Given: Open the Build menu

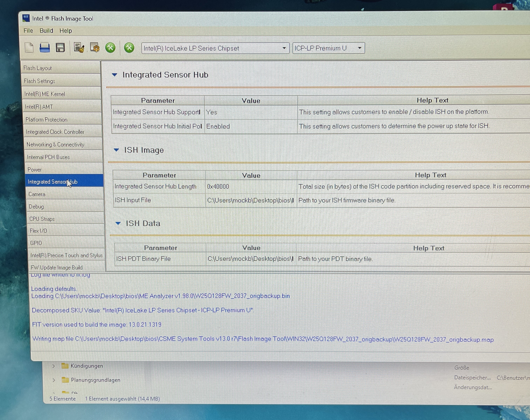Looking at the screenshot, I should click(46, 31).
